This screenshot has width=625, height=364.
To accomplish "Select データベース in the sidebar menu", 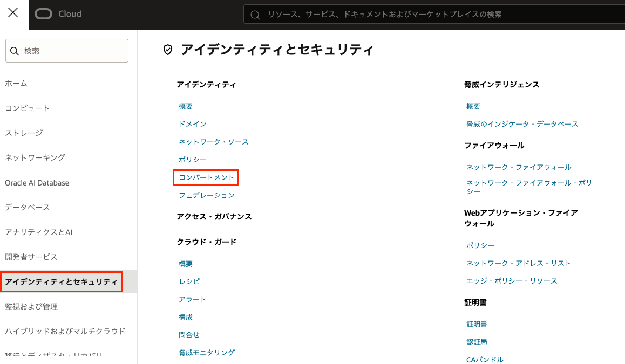I will point(28,208).
